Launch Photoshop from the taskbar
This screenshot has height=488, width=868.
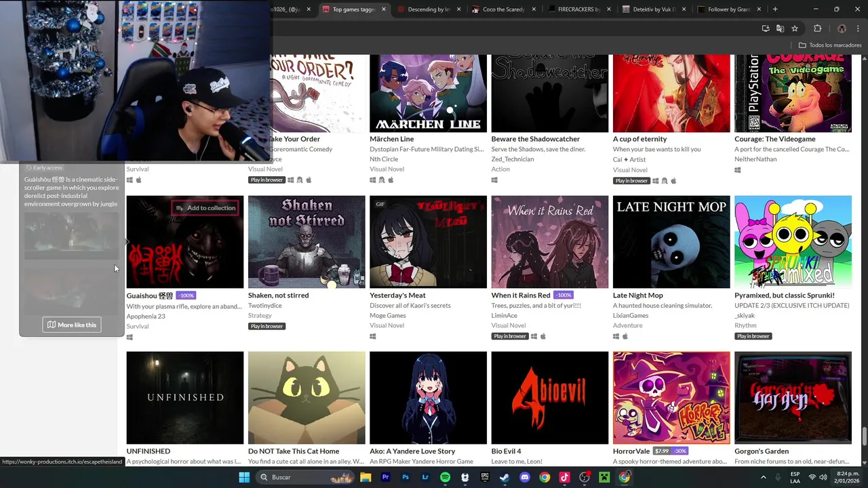coord(406,477)
